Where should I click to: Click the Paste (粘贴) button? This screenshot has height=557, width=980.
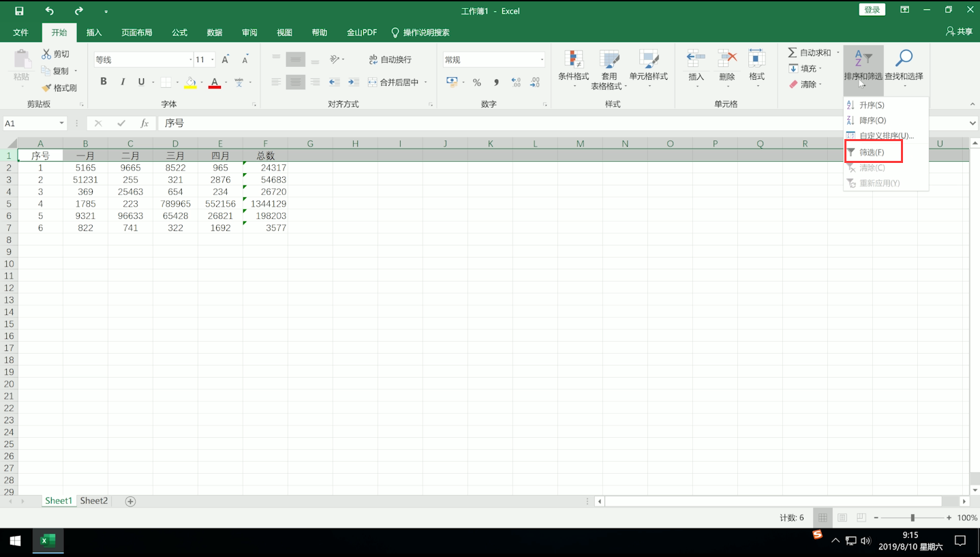22,66
